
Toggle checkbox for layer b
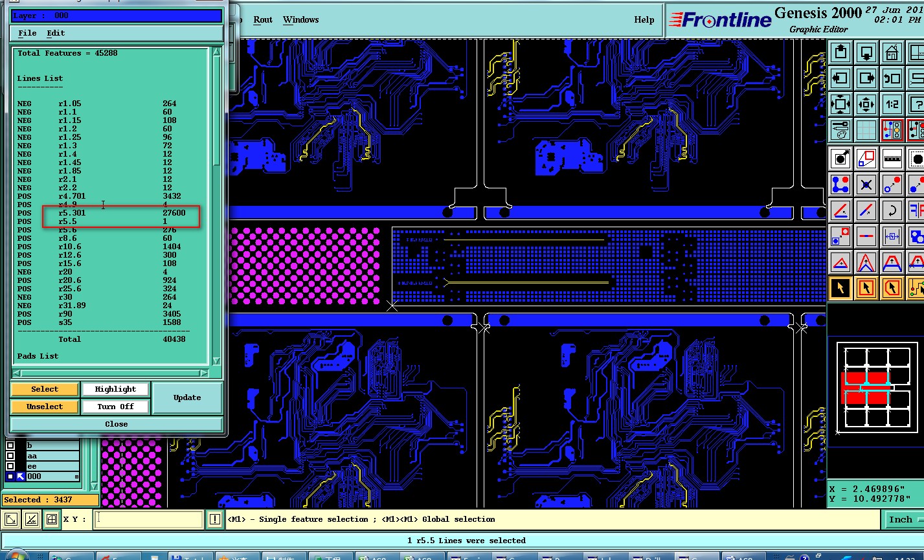click(10, 445)
